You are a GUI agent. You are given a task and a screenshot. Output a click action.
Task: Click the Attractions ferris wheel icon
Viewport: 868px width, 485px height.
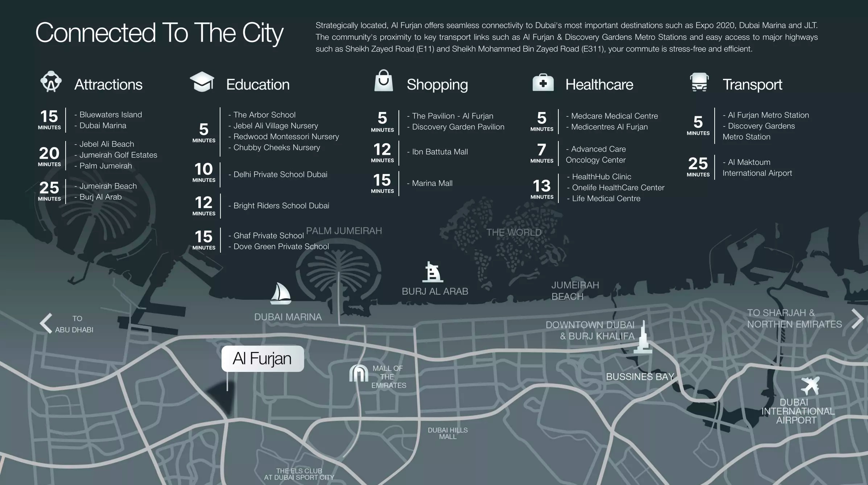tap(51, 82)
